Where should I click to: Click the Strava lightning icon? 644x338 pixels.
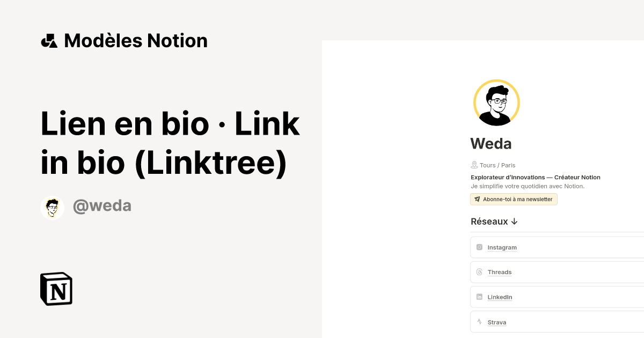(479, 322)
